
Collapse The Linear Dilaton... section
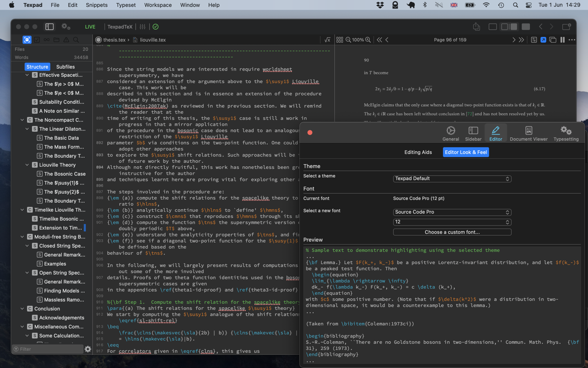point(27,129)
